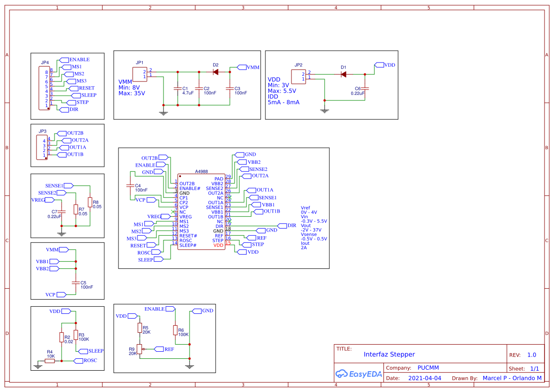Select resistor R3 100K
This screenshot has width=554, height=392.
click(x=76, y=335)
